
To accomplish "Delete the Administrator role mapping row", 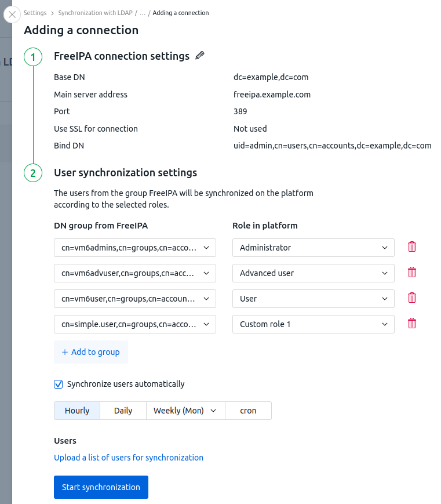I will 412,247.
